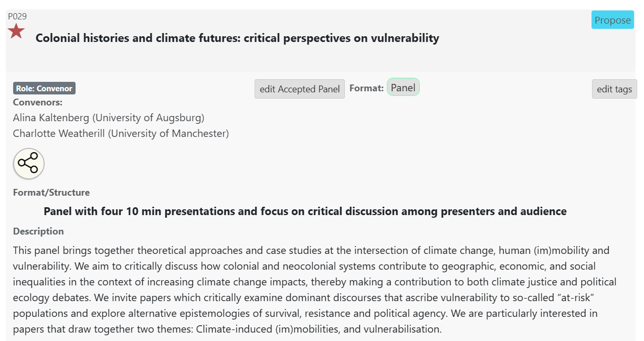Screen dimensions: 644x341
Task: Open the Colonial histories and climate futures title
Action: point(237,38)
